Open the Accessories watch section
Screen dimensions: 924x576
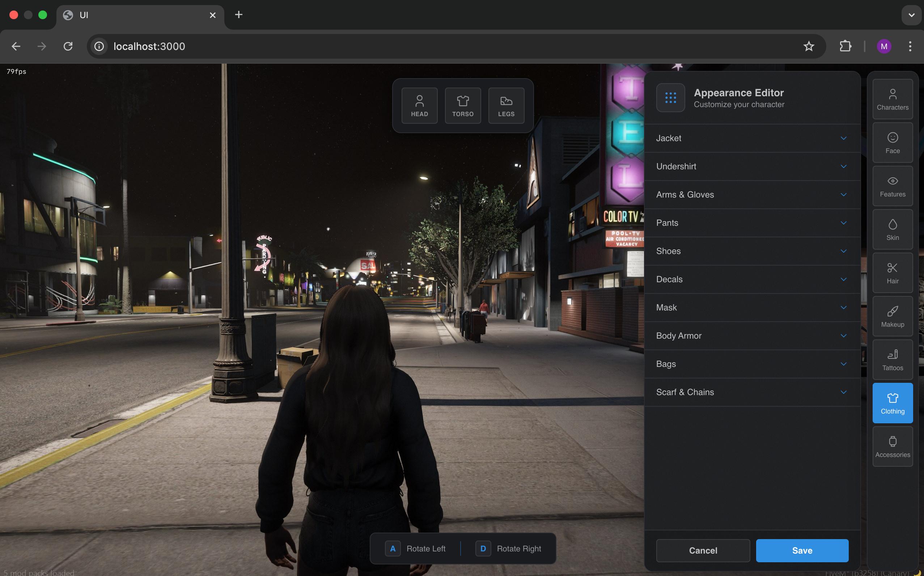tap(892, 446)
